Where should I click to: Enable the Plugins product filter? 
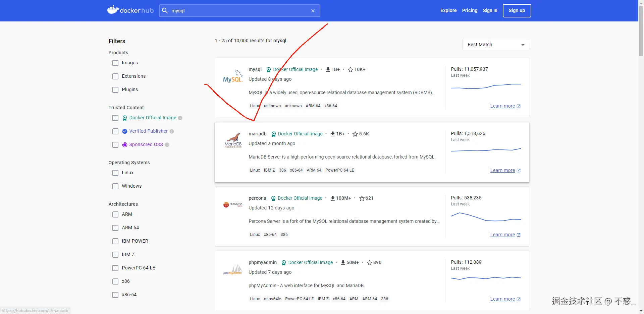115,90
